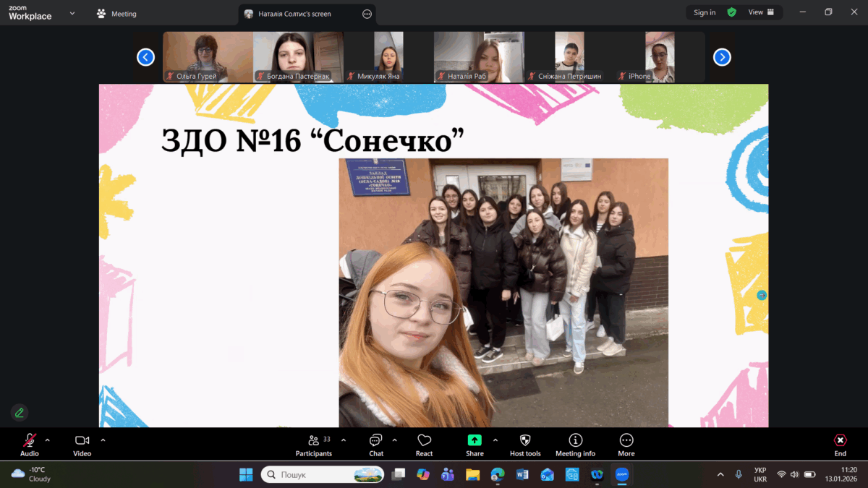Click the green Share screen icon
This screenshot has height=488, width=868.
click(x=475, y=440)
